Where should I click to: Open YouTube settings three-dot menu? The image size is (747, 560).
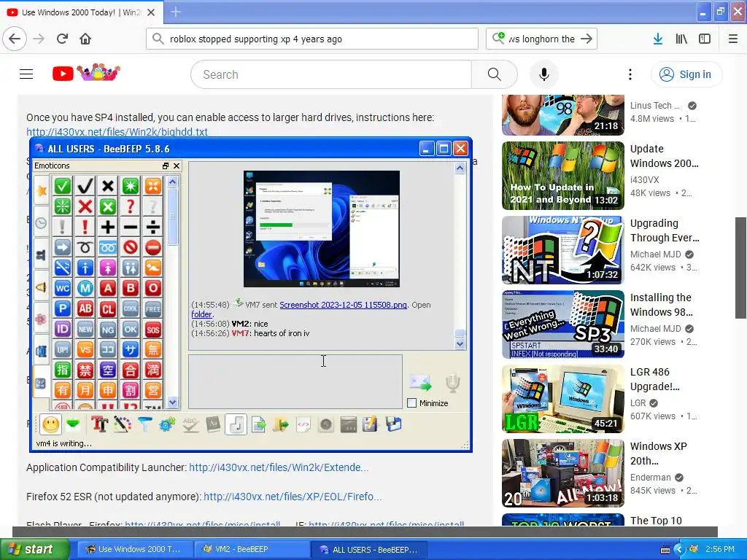coord(630,74)
